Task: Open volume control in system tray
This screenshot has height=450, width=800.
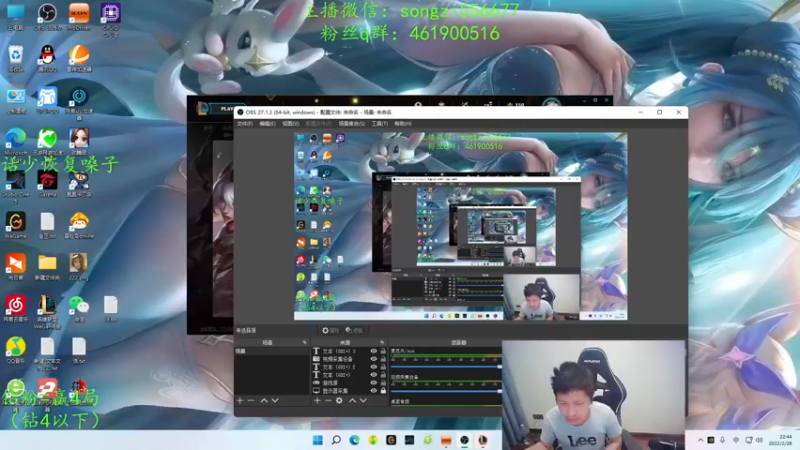Action: 760,440
